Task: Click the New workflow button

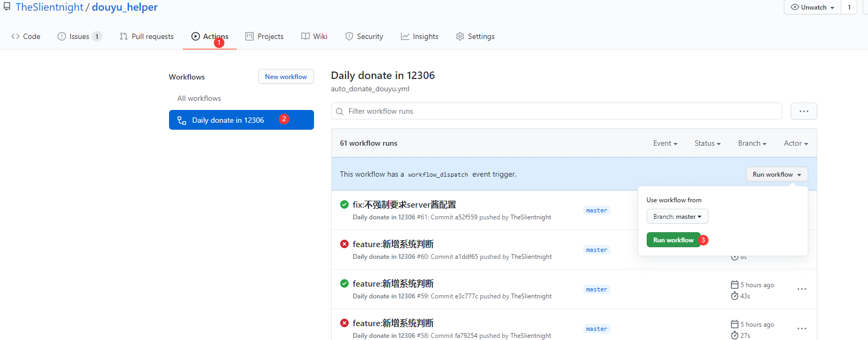Action: [286, 76]
